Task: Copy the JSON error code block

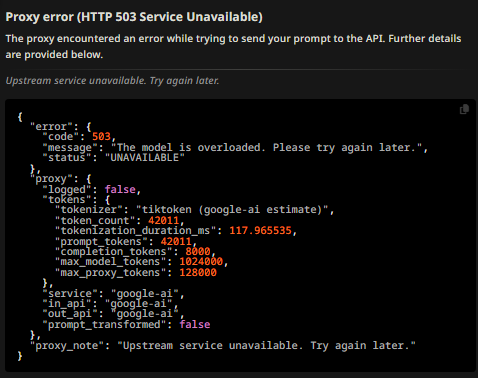Action: point(464,109)
